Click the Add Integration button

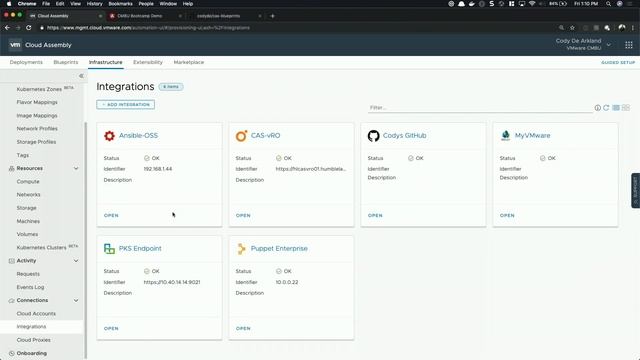(x=126, y=104)
